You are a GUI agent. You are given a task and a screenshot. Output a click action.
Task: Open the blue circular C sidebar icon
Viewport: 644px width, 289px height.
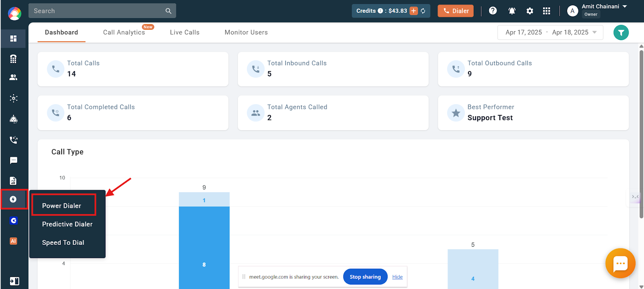13,220
